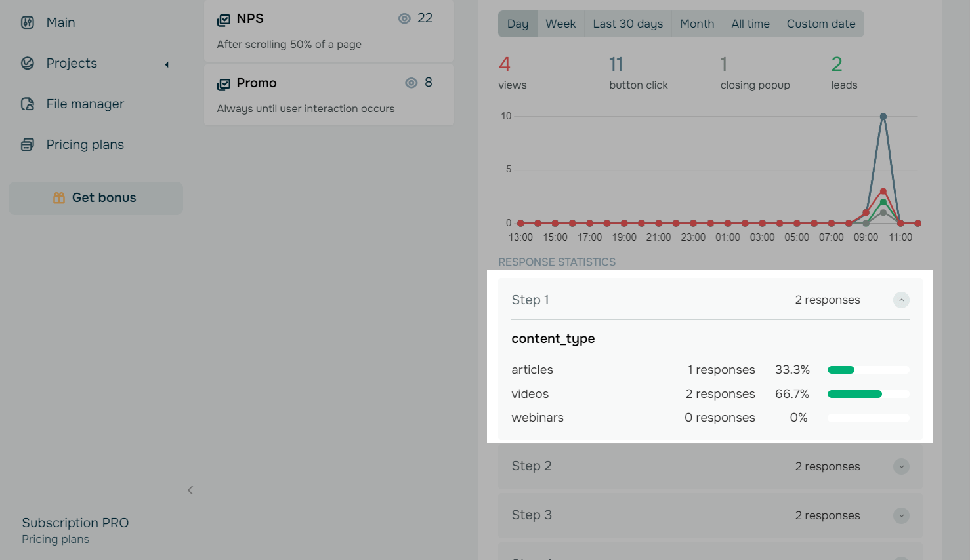
Task: Open the Pricing plans link under Subscription PRO
Action: [55, 539]
